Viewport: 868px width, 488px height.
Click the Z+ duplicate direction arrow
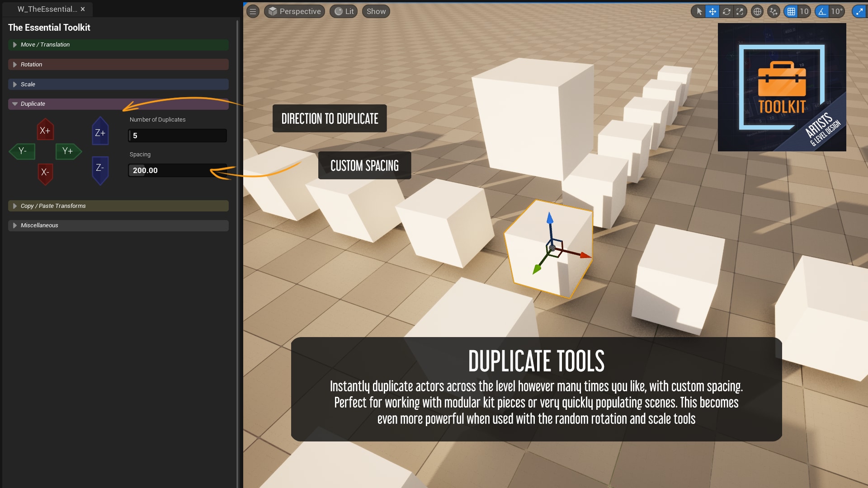(100, 132)
